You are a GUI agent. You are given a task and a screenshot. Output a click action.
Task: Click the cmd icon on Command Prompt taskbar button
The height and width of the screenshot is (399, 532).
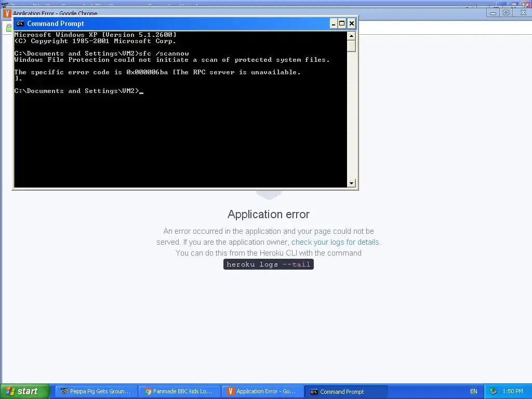(x=314, y=392)
